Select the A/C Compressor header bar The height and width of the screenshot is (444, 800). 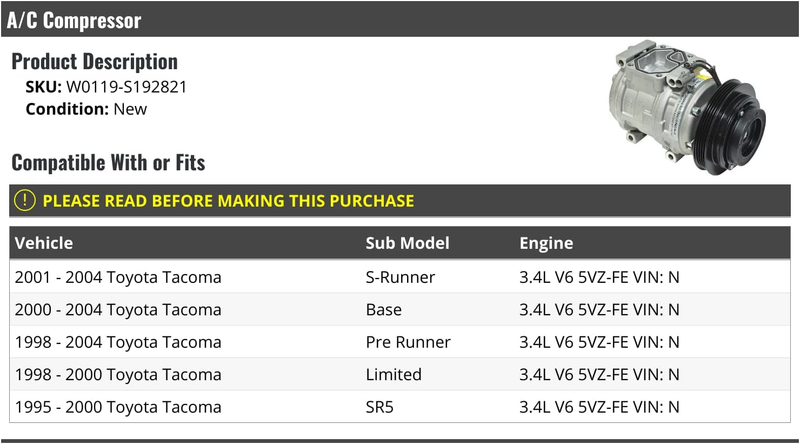click(399, 19)
